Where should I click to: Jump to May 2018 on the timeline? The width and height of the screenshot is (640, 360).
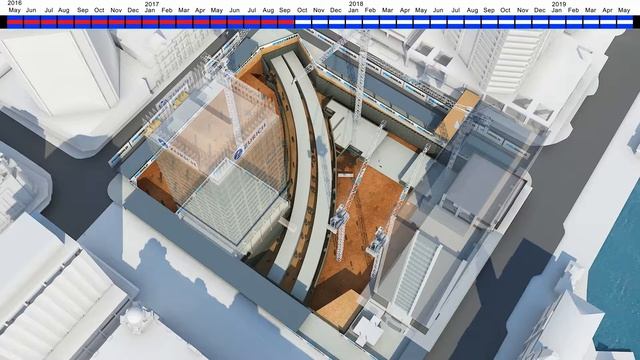pos(422,22)
